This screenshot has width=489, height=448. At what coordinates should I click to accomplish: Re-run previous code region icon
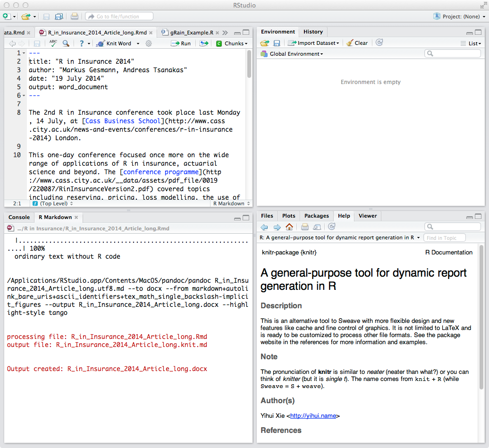pos(204,43)
